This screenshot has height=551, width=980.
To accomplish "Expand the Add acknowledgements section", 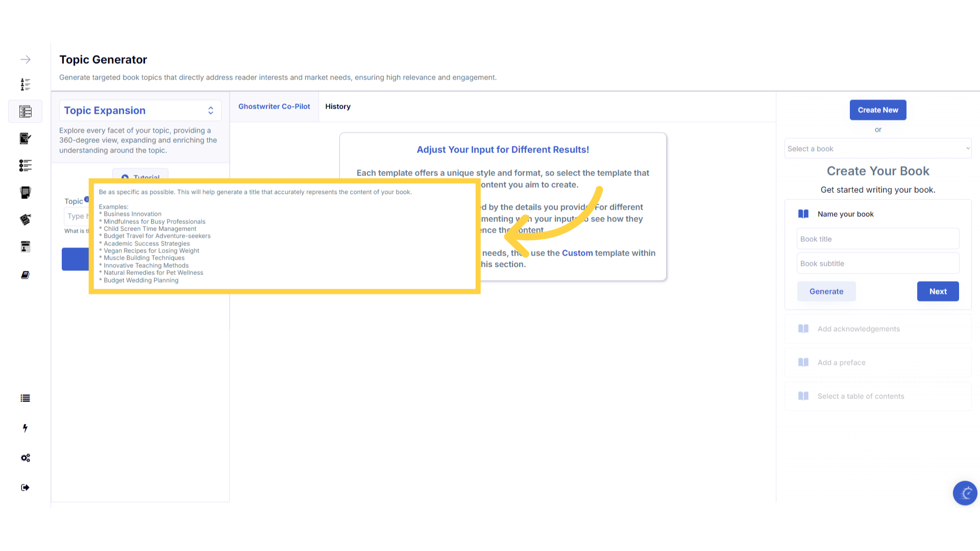I will point(877,329).
